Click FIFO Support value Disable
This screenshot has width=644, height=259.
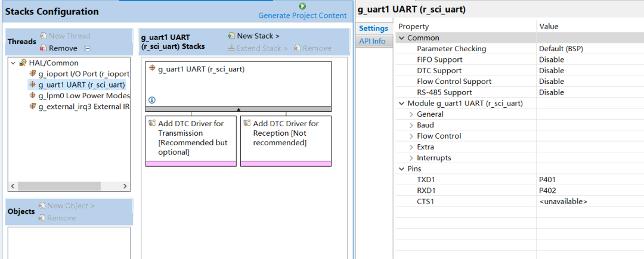551,60
